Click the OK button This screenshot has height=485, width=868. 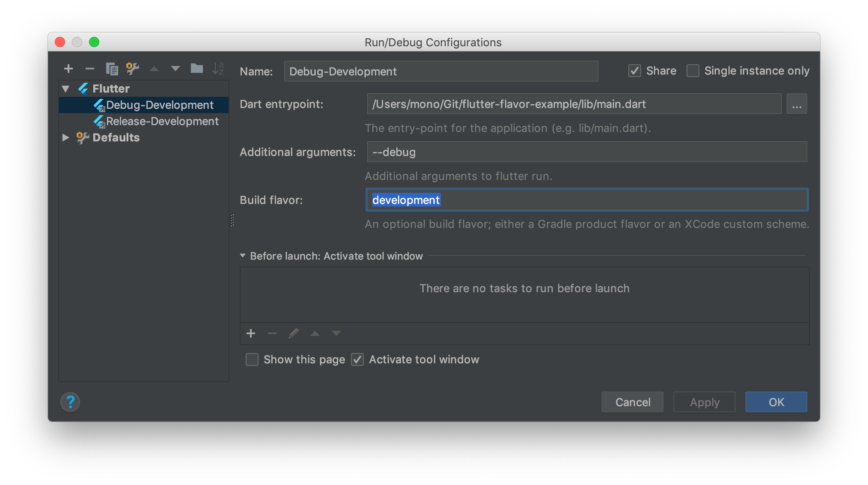tap(776, 402)
